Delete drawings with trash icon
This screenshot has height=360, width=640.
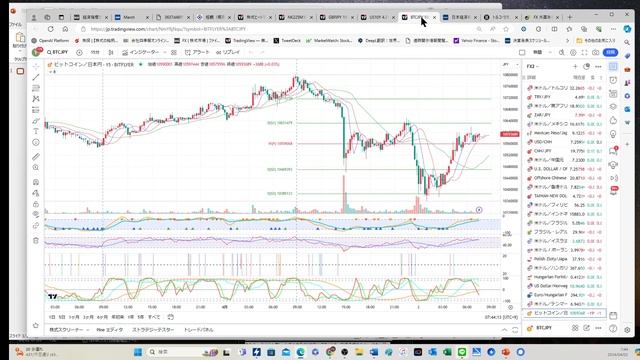36,240
